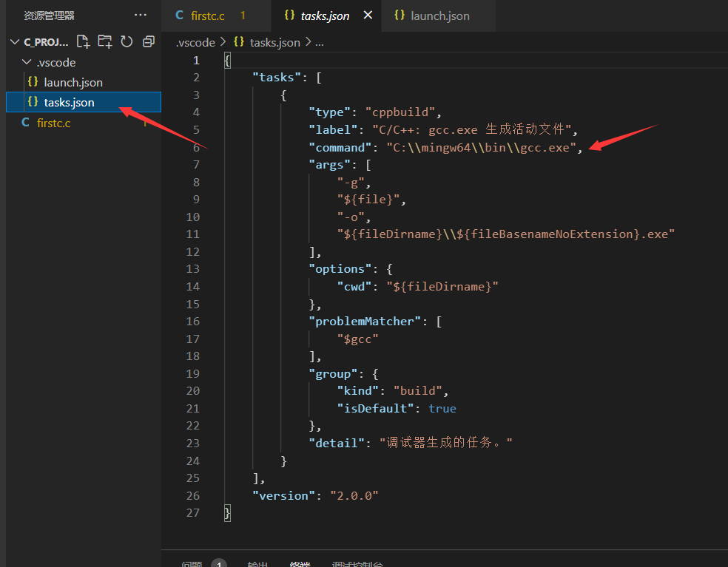Click the "${file}" argument on line 9

(368, 200)
